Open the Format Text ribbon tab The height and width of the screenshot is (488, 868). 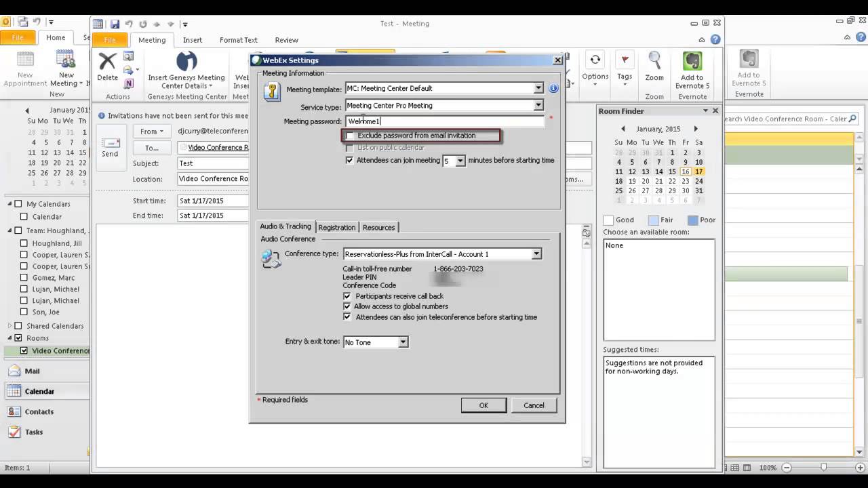point(239,40)
